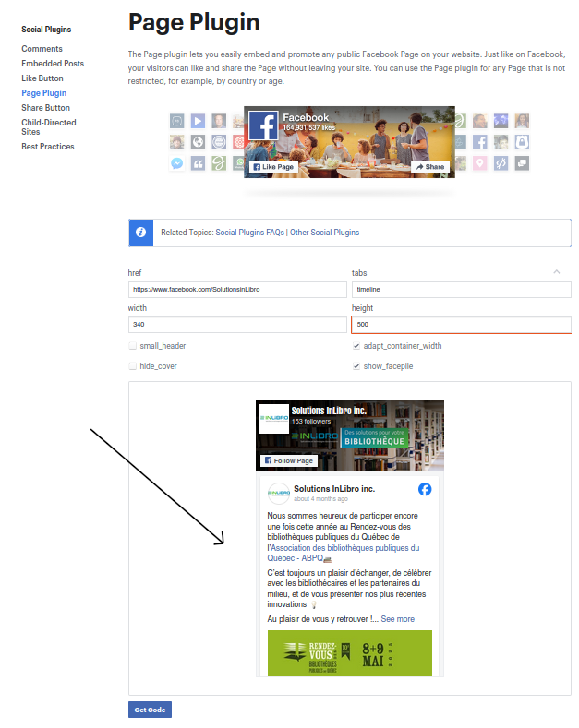Click the Share button in banner

point(430,167)
